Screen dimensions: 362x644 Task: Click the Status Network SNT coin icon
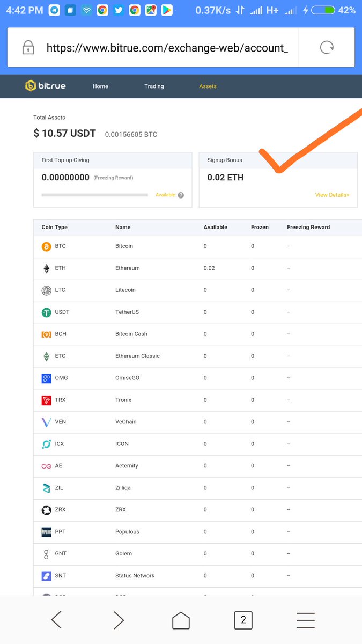click(47, 576)
